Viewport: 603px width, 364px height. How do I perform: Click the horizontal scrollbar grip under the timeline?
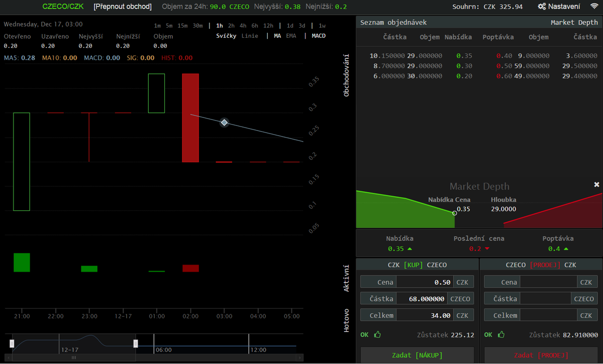73,358
